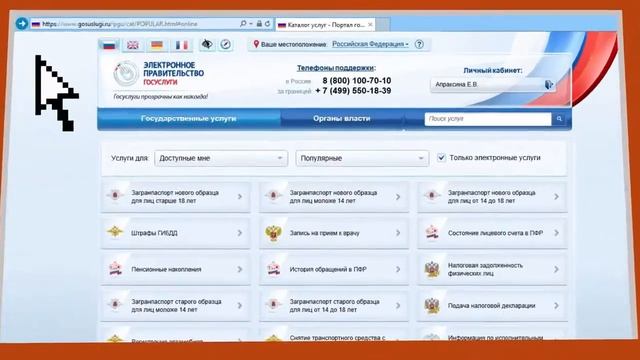The image size is (640, 360).
Task: Select the Каталог услуг browser tab
Action: (325, 25)
